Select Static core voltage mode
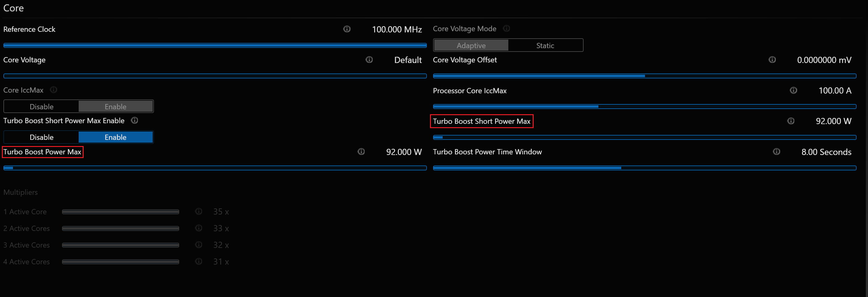This screenshot has height=297, width=868. (x=545, y=45)
